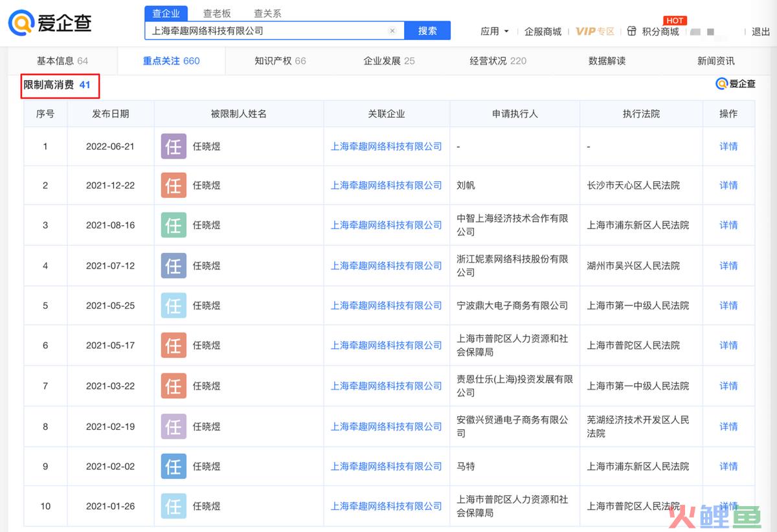777x532 pixels.
Task: Open 上海牵趣网络科技有限公司 link in row 9
Action: pyautogui.click(x=387, y=466)
